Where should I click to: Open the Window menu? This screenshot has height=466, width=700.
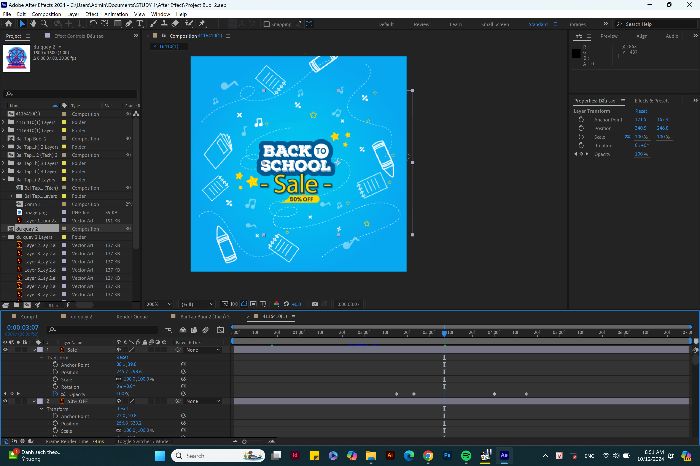(x=160, y=14)
